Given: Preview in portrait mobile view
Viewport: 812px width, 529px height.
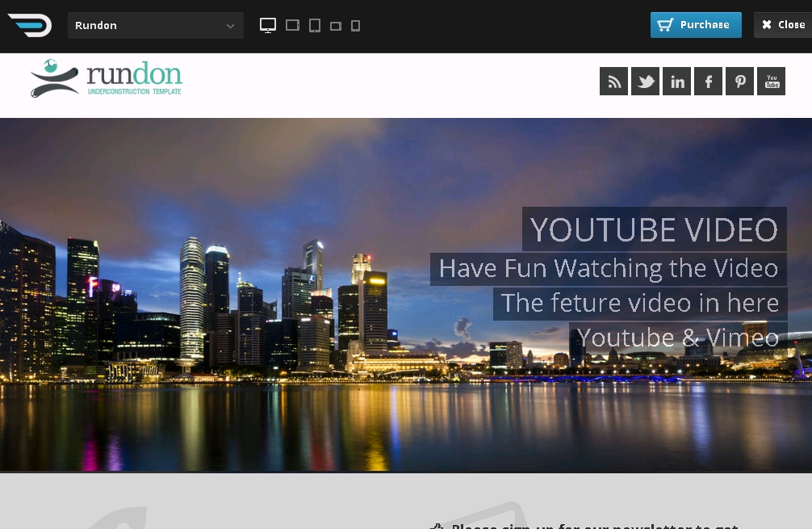Looking at the screenshot, I should (x=355, y=26).
